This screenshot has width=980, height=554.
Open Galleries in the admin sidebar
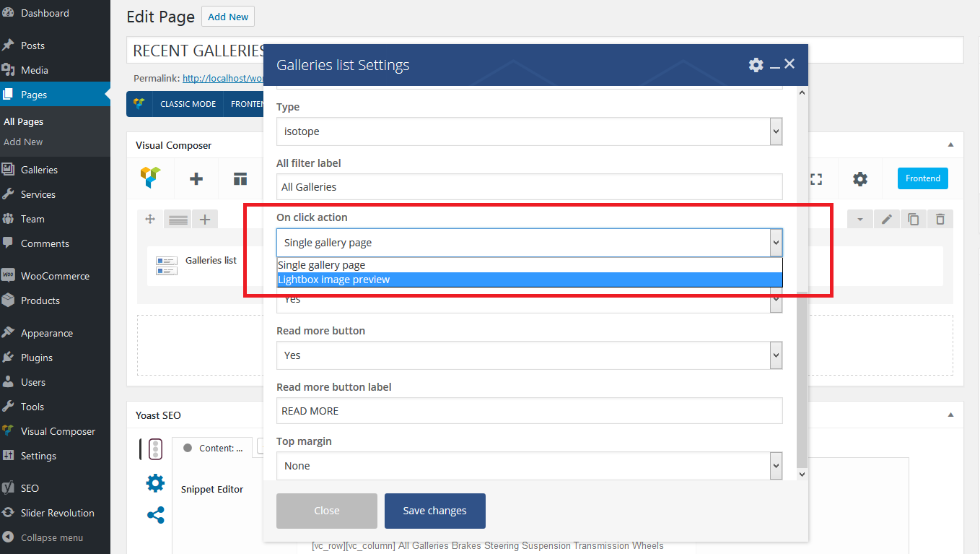coord(39,170)
